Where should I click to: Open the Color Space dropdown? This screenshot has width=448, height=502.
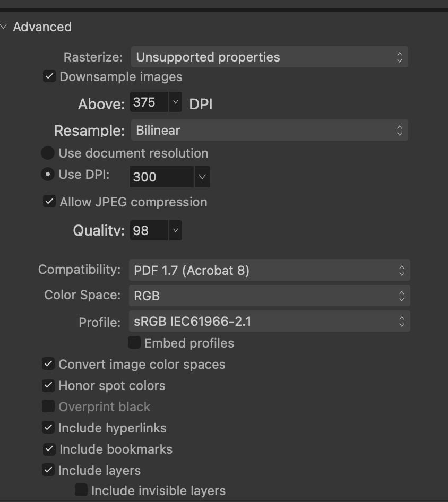(x=269, y=296)
